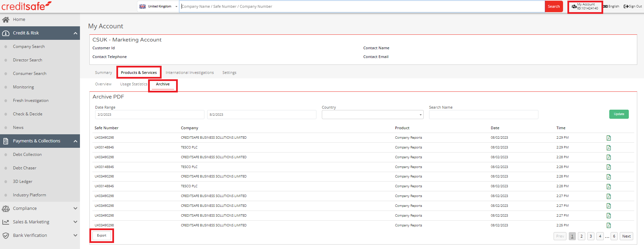Click the Search Name input field
This screenshot has width=644, height=249.
(x=483, y=115)
